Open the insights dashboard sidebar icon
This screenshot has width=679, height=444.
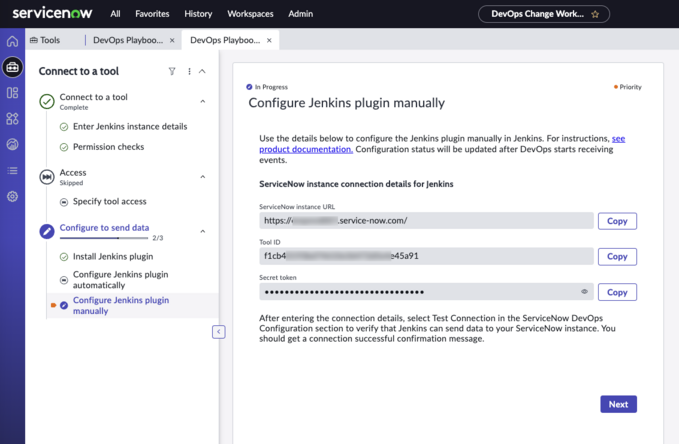coord(12,144)
